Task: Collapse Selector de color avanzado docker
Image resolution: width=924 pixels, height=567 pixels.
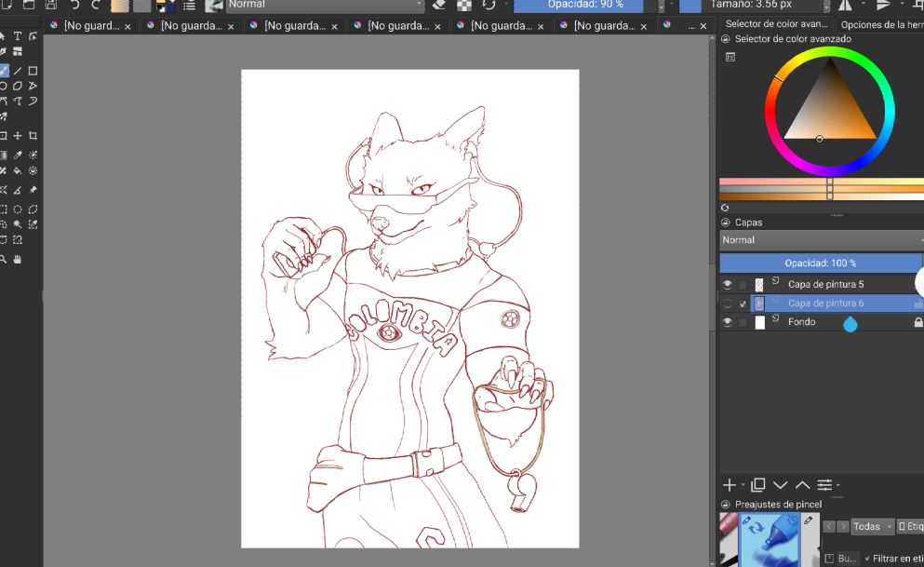Action: [726, 39]
